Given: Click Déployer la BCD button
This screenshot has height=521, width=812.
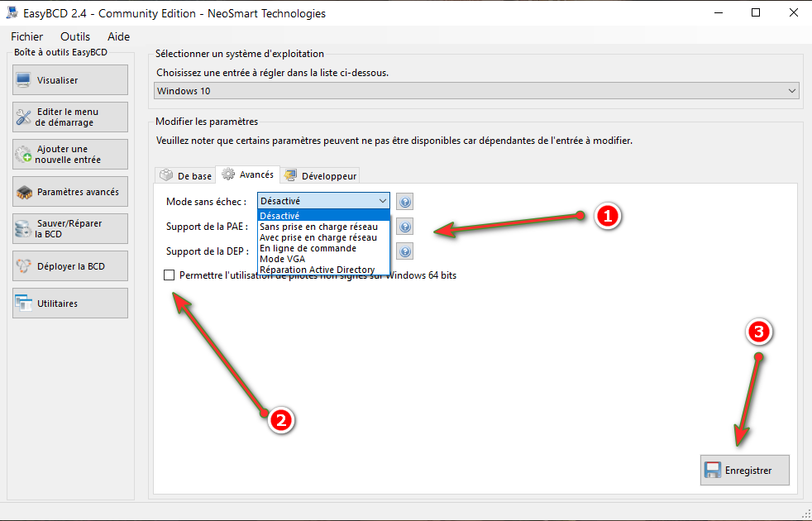Looking at the screenshot, I should 70,266.
